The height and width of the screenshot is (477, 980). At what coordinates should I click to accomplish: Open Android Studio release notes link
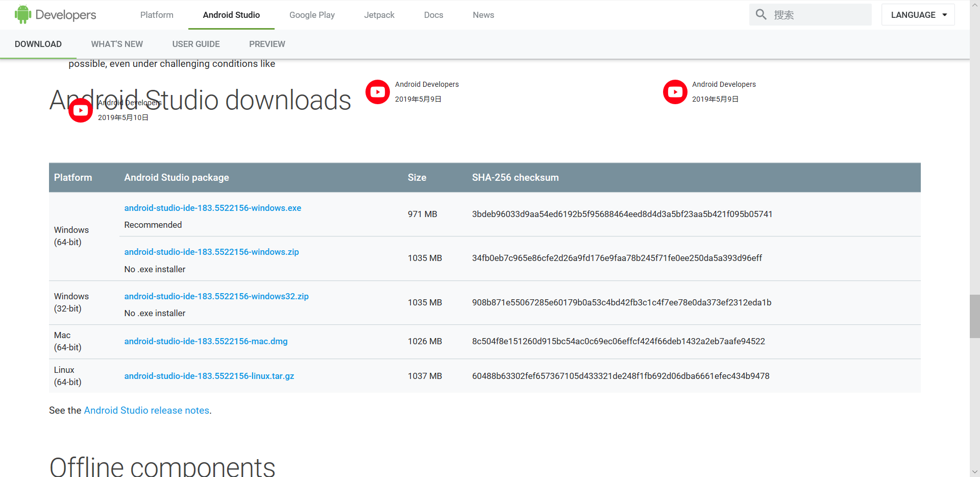(146, 411)
